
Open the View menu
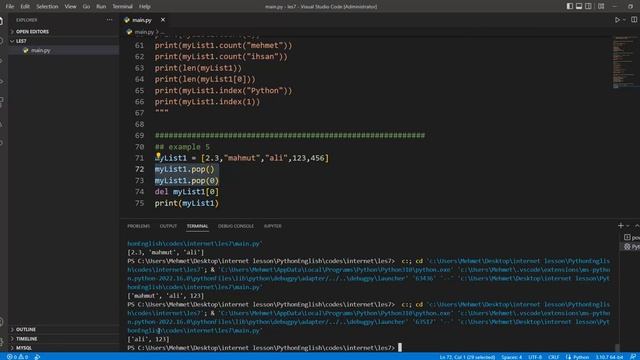pos(70,7)
